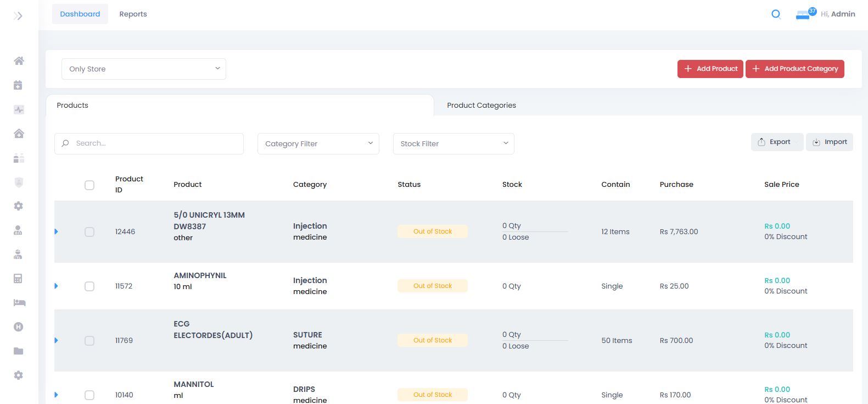Open the Stock Filter dropdown
This screenshot has height=404, width=868.
453,143
